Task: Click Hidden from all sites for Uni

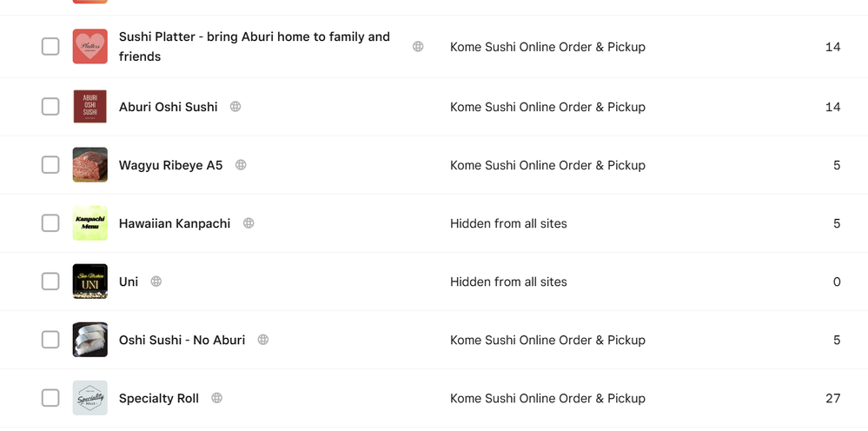Action: pos(508,282)
